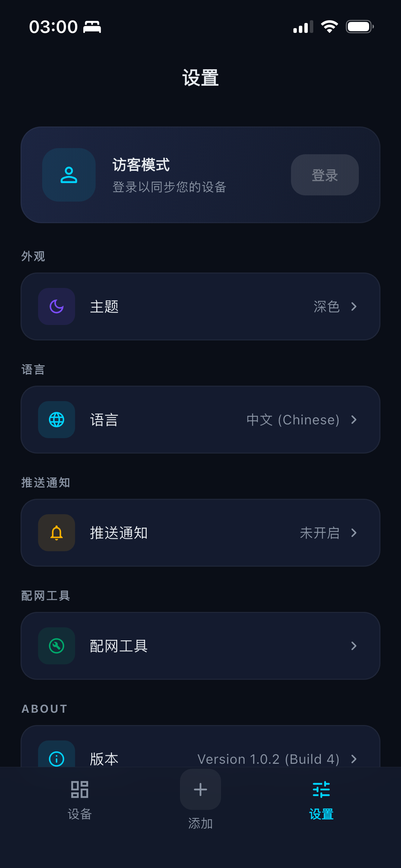
Task: Tap the guest mode profile avatar icon
Action: click(69, 175)
